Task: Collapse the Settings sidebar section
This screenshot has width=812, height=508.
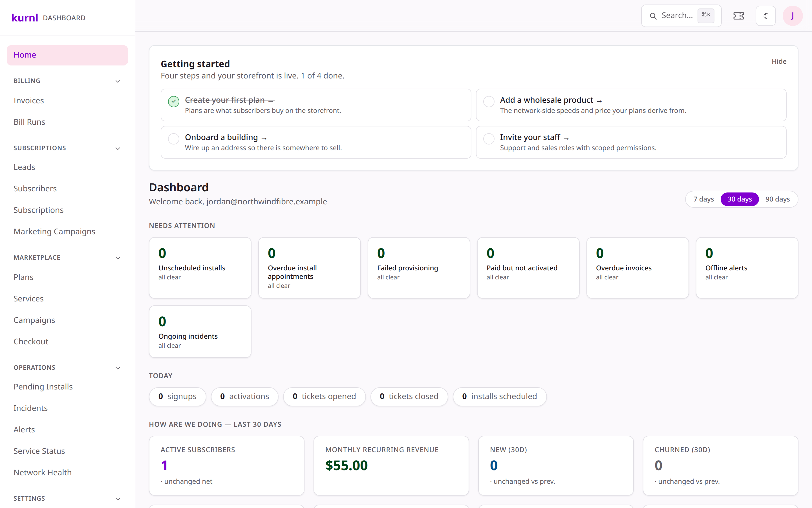Action: [118, 499]
